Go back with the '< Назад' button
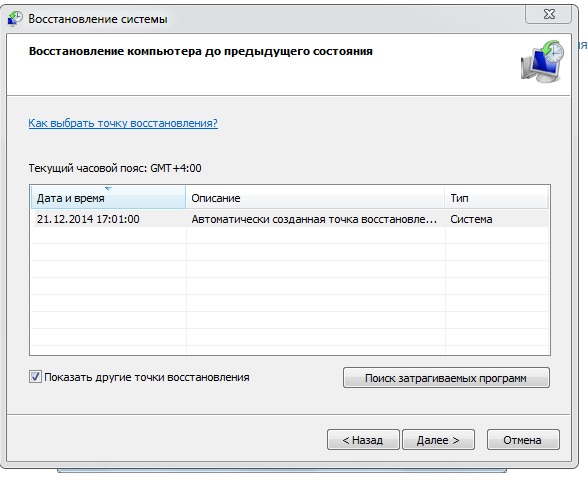Screen dimensions: 588x482 363,440
